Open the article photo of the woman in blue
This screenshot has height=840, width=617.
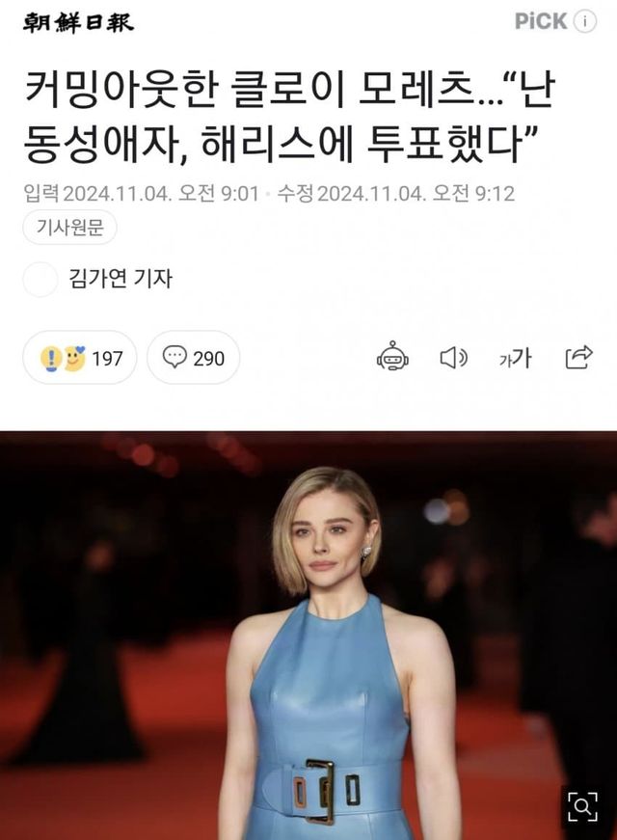coord(308,636)
